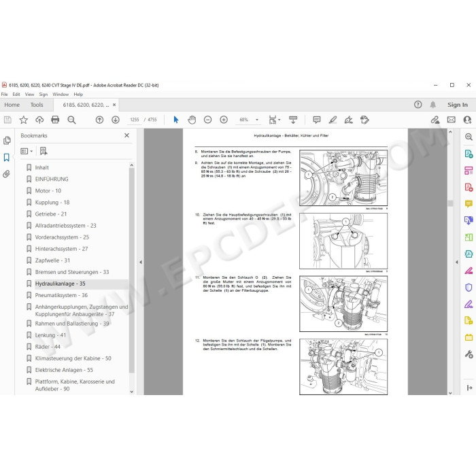Select Hydraulikanlage - 35 bookmark
476x476 pixels.
[60, 284]
